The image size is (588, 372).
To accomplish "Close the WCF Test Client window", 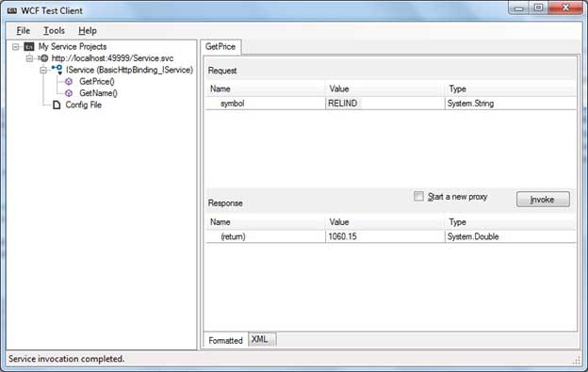I will point(565,8).
